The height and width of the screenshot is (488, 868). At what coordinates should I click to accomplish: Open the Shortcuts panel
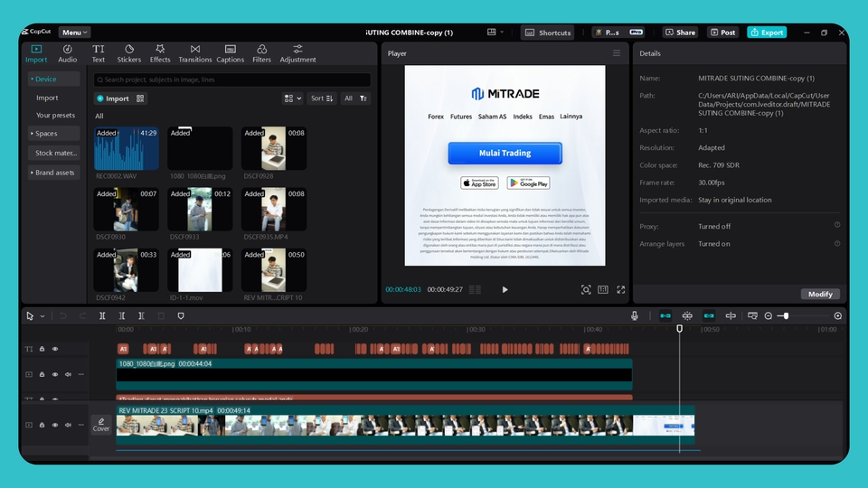[x=548, y=33]
